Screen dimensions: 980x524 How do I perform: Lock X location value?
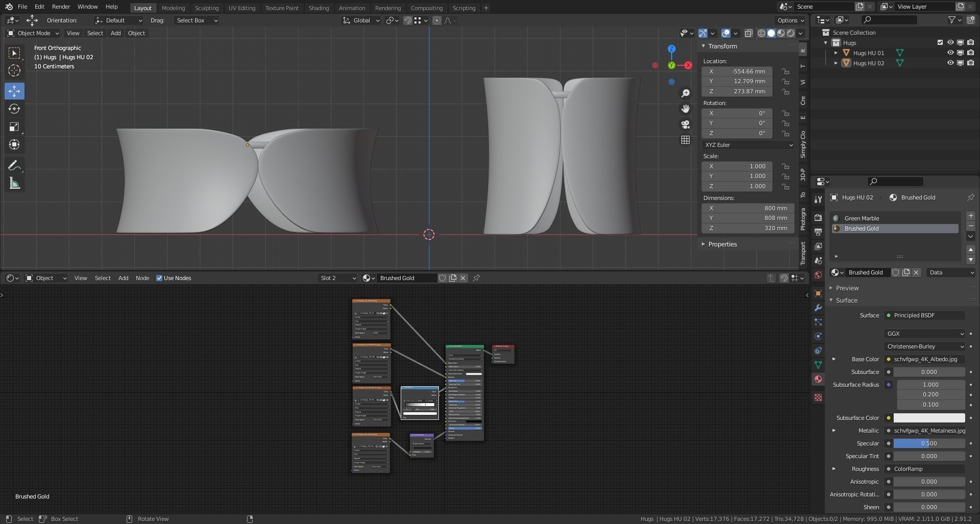[786, 71]
